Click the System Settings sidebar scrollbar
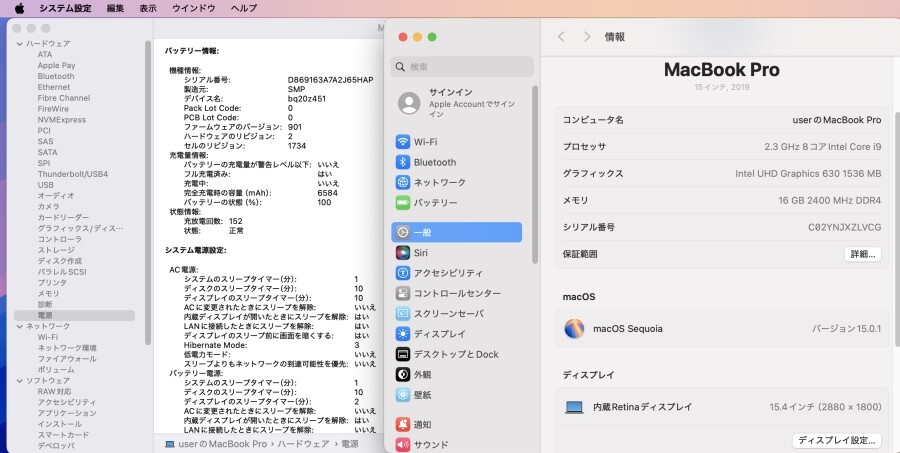This screenshot has height=453, width=900. [x=535, y=175]
